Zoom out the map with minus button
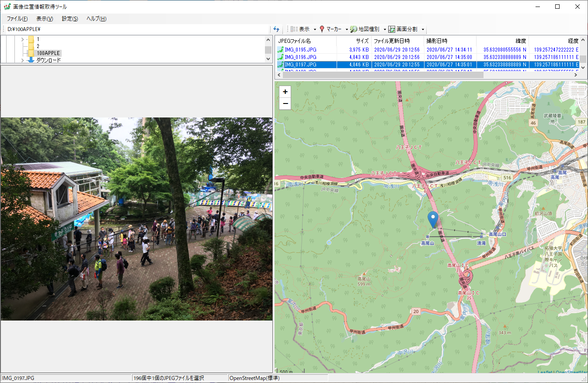 (x=285, y=104)
